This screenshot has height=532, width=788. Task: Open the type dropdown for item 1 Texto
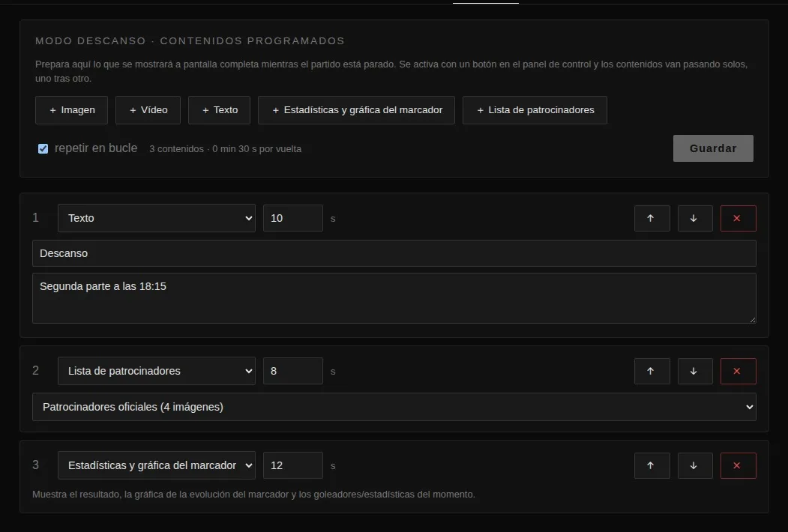click(x=156, y=218)
